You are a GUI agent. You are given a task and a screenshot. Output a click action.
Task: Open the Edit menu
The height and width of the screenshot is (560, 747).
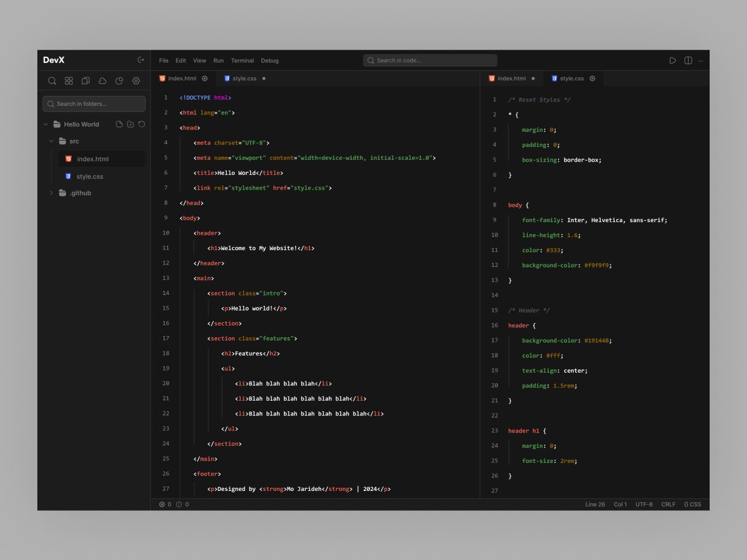pos(181,60)
